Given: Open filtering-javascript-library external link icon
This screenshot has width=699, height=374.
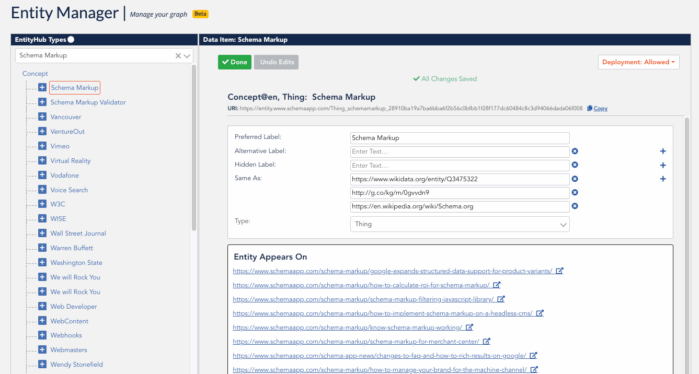Looking at the screenshot, I should pos(501,299).
